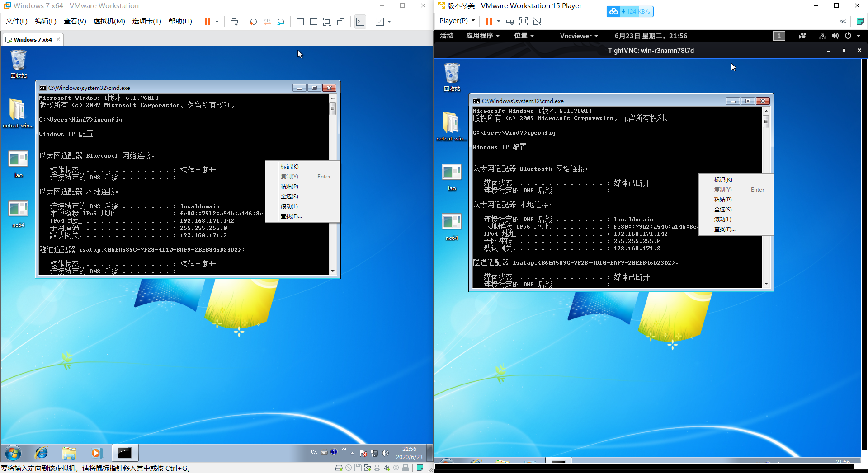Select 全选(S) in left cmd context menu
The width and height of the screenshot is (868, 473).
click(x=302, y=197)
